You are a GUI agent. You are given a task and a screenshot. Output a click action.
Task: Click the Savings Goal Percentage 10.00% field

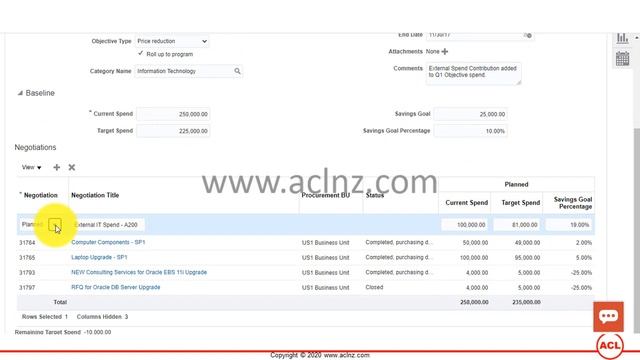click(x=470, y=131)
